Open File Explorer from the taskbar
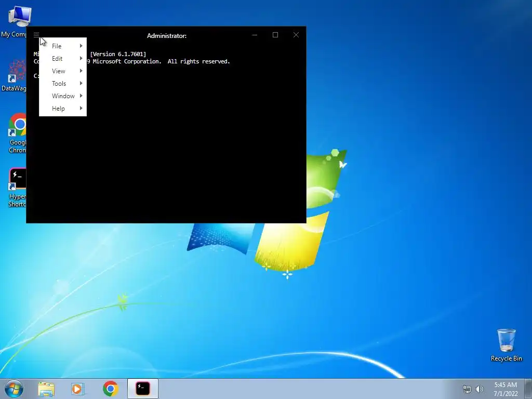 46,389
